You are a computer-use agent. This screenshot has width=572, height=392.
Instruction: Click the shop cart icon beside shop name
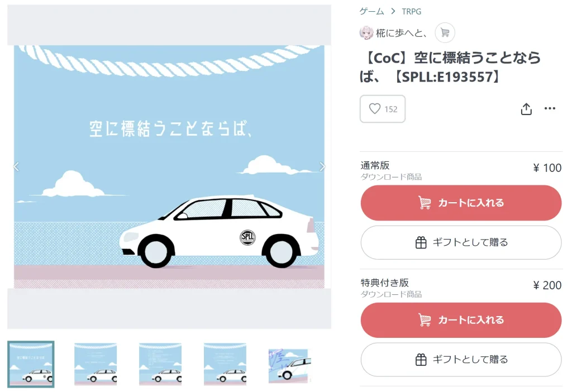[445, 33]
